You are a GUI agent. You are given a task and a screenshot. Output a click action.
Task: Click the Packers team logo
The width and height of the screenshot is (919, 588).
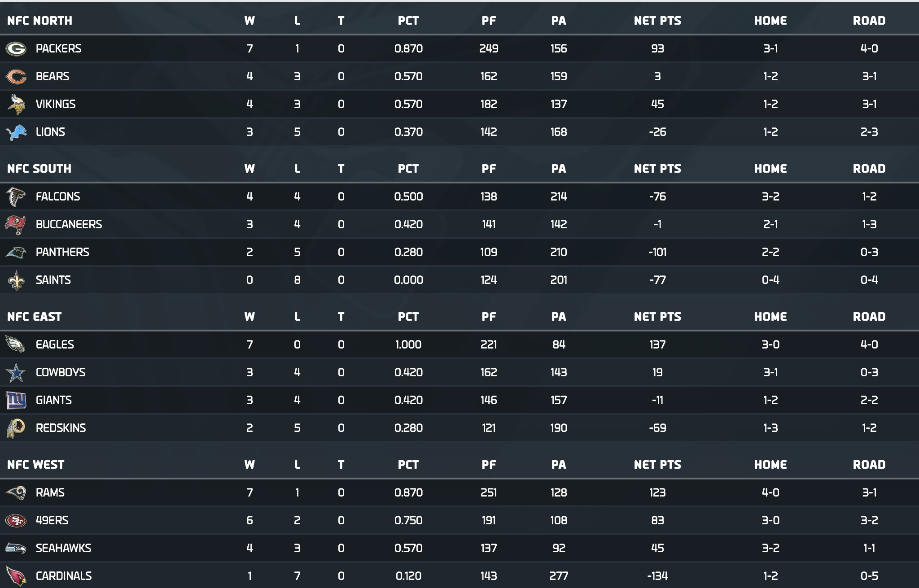[16, 48]
